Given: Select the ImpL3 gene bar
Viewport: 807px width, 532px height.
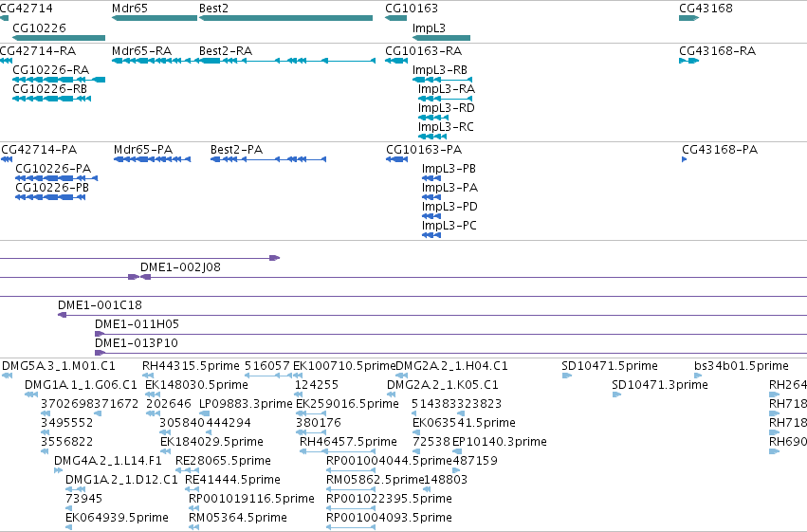Looking at the screenshot, I should (x=441, y=38).
